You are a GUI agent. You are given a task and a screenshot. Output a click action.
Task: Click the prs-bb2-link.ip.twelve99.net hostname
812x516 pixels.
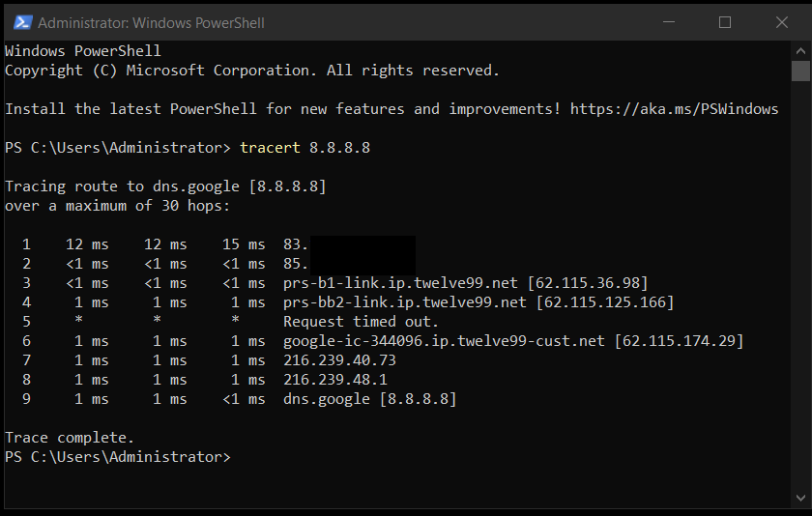pyautogui.click(x=405, y=302)
